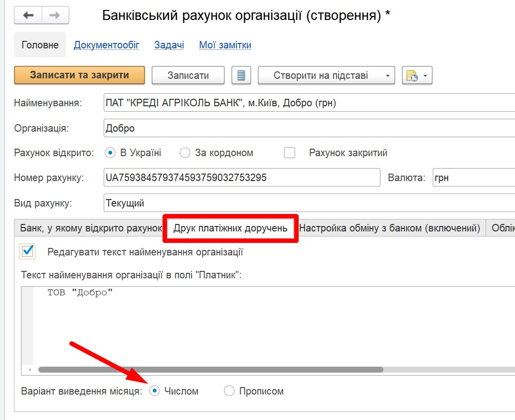
Task: Switch to Банк, у якому відкрито рахунок tab
Action: (91, 228)
